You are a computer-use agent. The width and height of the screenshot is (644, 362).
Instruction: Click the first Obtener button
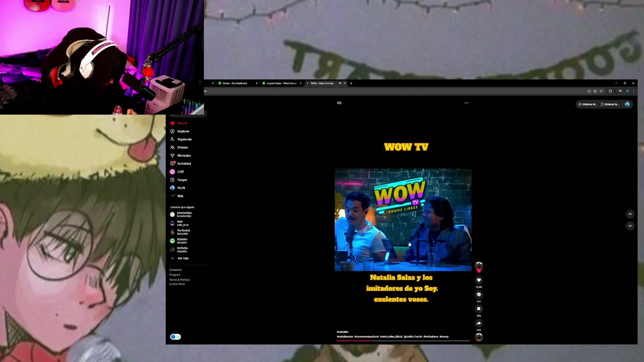[588, 104]
